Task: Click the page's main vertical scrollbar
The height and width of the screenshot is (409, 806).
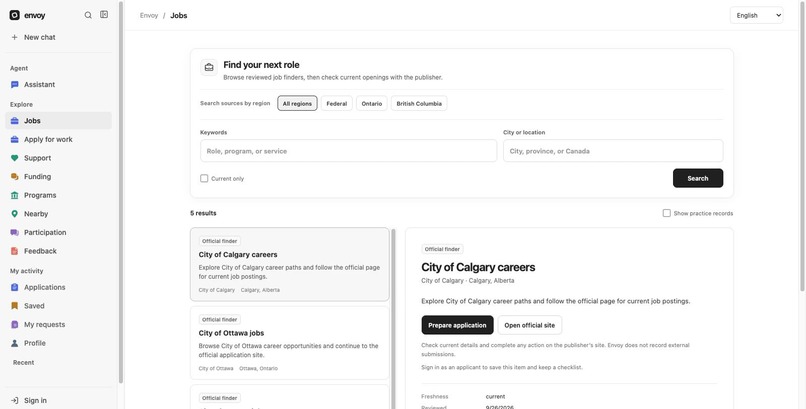Action: 803,146
